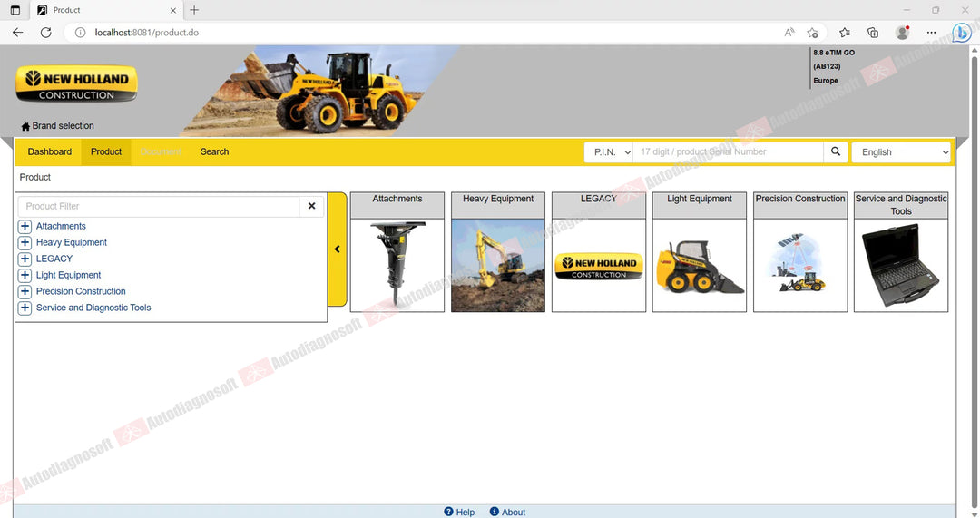Open browser favorites list
The image size is (980, 518).
click(x=845, y=33)
